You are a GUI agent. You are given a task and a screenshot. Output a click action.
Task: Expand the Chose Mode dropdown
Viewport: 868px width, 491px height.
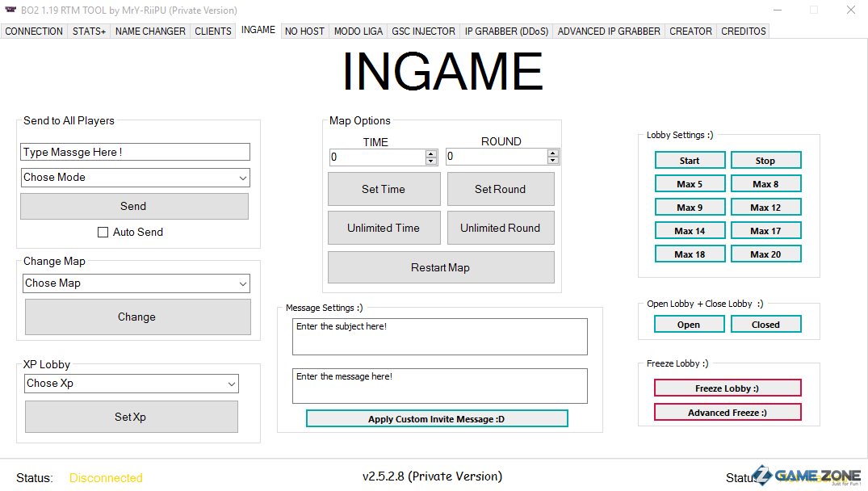point(242,178)
